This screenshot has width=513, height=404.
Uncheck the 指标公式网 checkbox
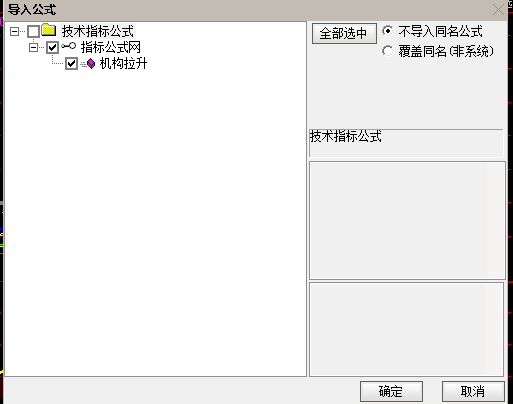[52, 47]
